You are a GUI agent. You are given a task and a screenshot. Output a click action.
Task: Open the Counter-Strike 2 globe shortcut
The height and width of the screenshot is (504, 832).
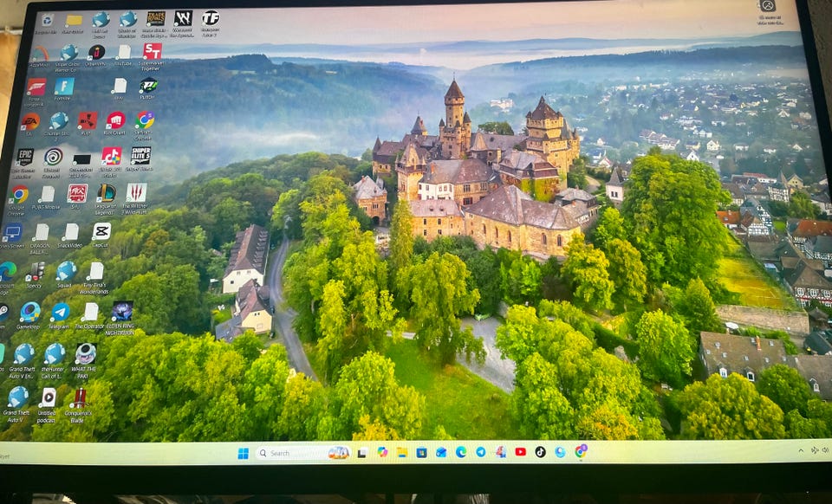(58, 121)
